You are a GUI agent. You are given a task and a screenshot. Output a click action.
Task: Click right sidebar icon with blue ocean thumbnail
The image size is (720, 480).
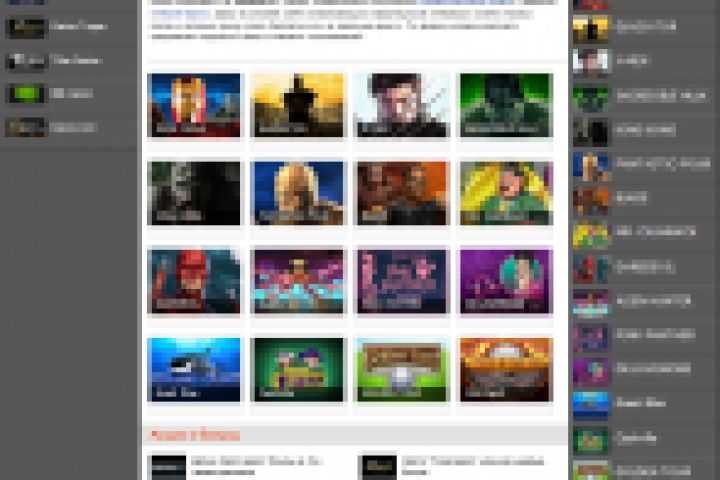point(591,405)
